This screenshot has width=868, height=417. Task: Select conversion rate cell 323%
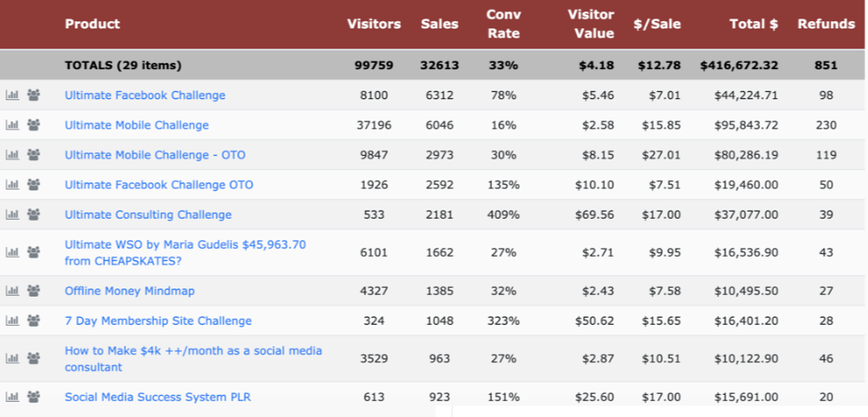click(x=503, y=320)
